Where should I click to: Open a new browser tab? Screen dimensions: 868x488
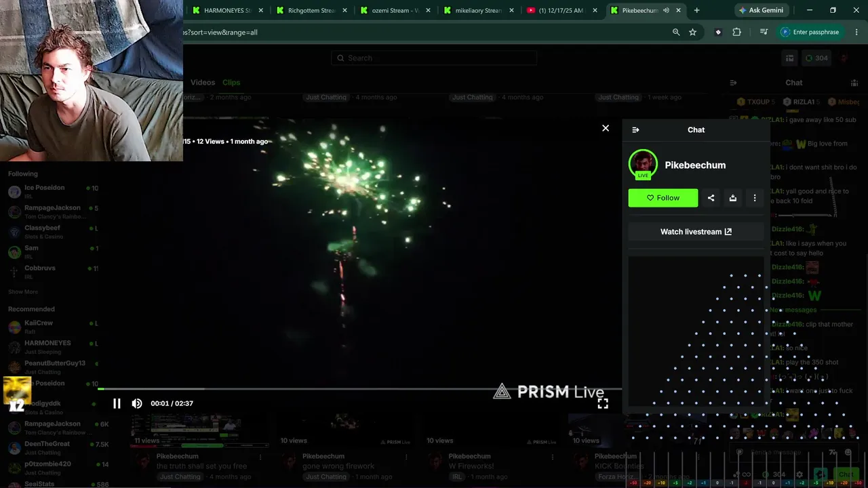click(696, 10)
